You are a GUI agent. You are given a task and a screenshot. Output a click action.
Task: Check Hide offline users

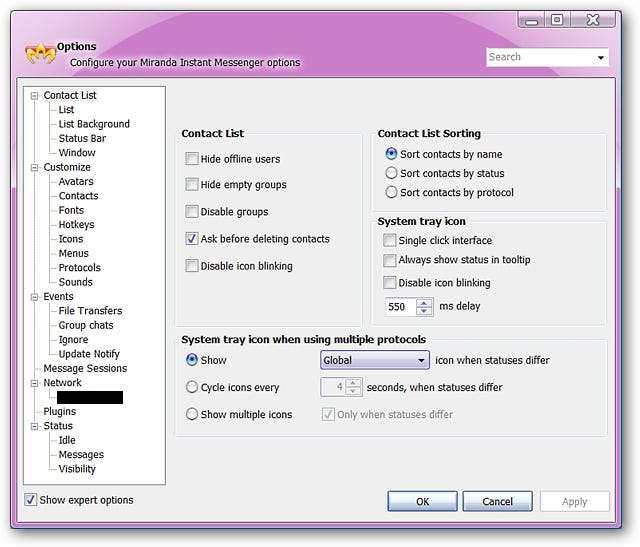(x=192, y=158)
